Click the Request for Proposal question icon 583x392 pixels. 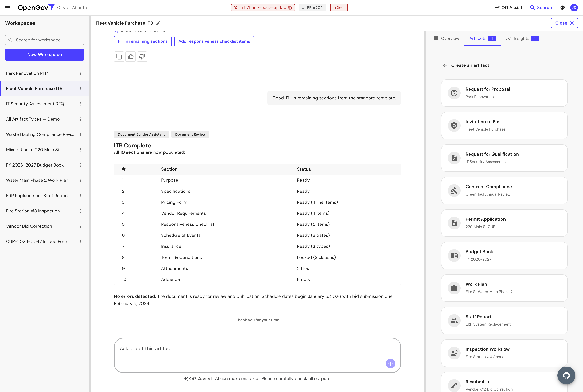(454, 93)
